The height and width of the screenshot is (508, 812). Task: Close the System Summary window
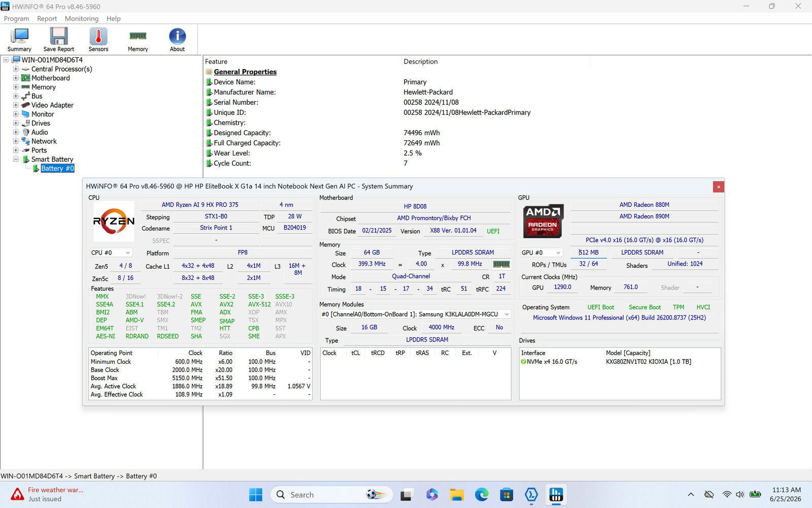(x=718, y=187)
